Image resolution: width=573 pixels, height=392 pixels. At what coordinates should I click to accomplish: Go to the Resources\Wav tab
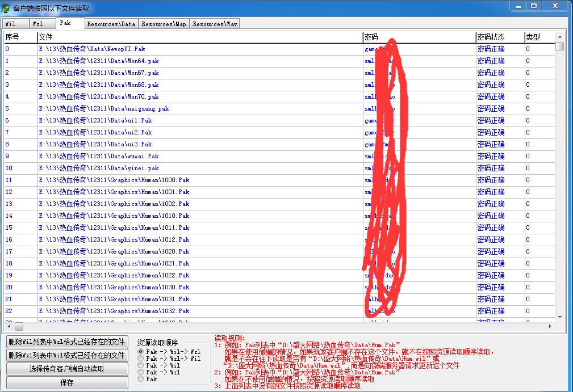pos(215,24)
